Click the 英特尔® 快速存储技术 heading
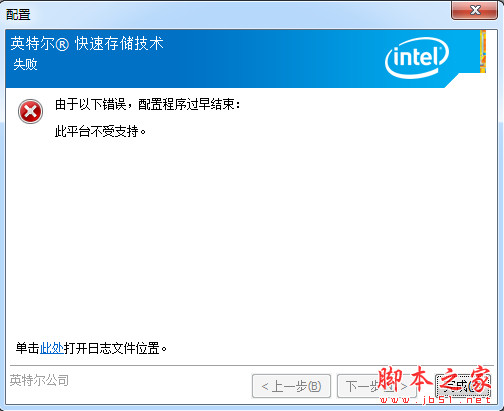Image resolution: width=504 pixels, height=411 pixels. [x=87, y=44]
